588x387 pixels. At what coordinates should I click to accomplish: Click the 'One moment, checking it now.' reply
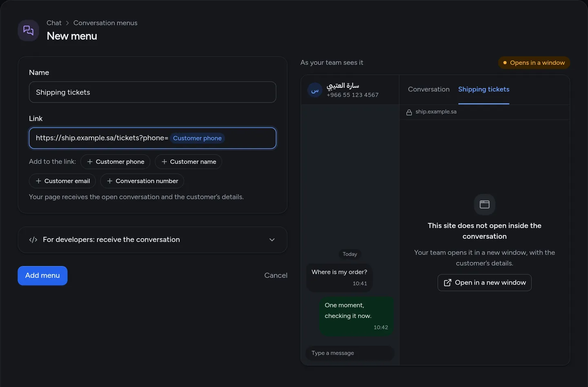(x=356, y=316)
